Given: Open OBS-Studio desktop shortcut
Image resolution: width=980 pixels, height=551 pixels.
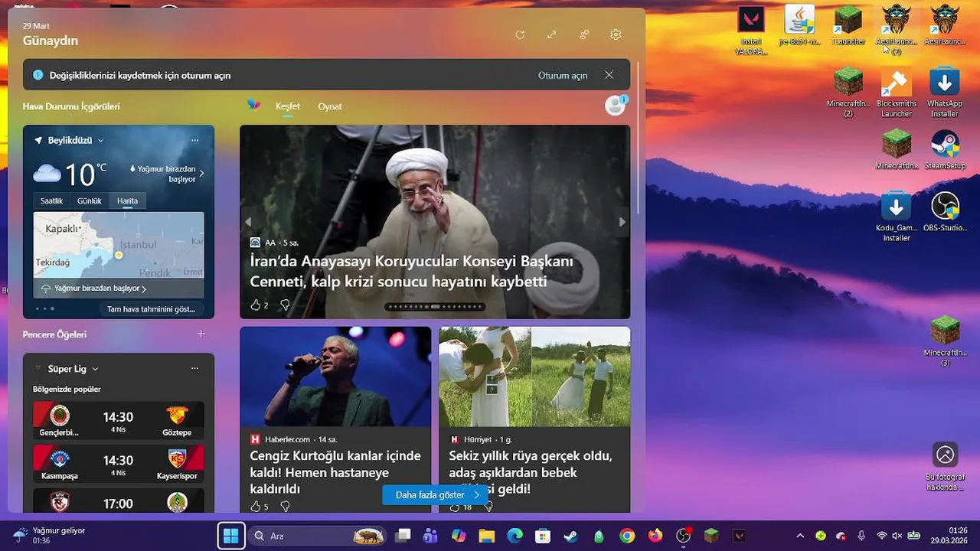Looking at the screenshot, I should [x=945, y=213].
